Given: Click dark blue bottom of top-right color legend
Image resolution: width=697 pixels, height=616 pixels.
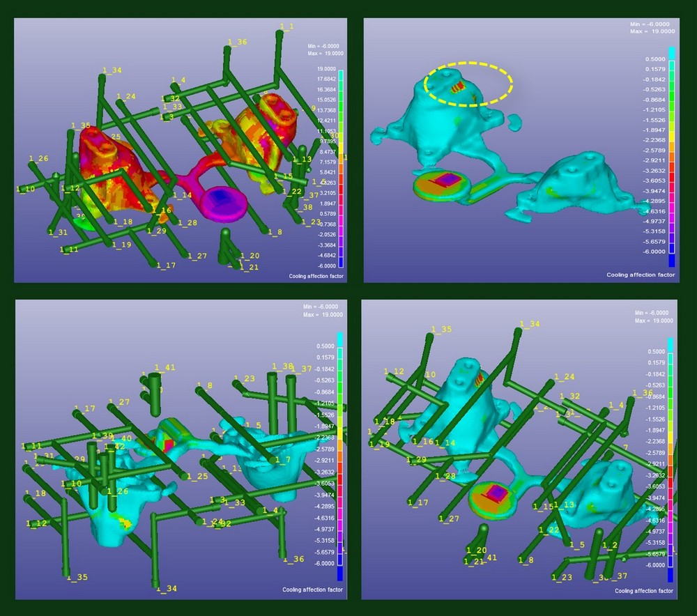Looking at the screenshot, I should point(672,260).
